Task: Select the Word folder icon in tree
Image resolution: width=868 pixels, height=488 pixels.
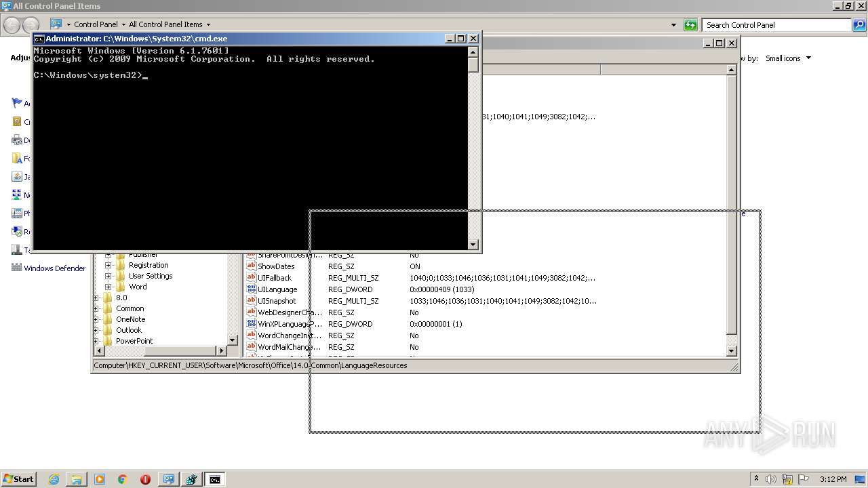Action: click(x=121, y=287)
